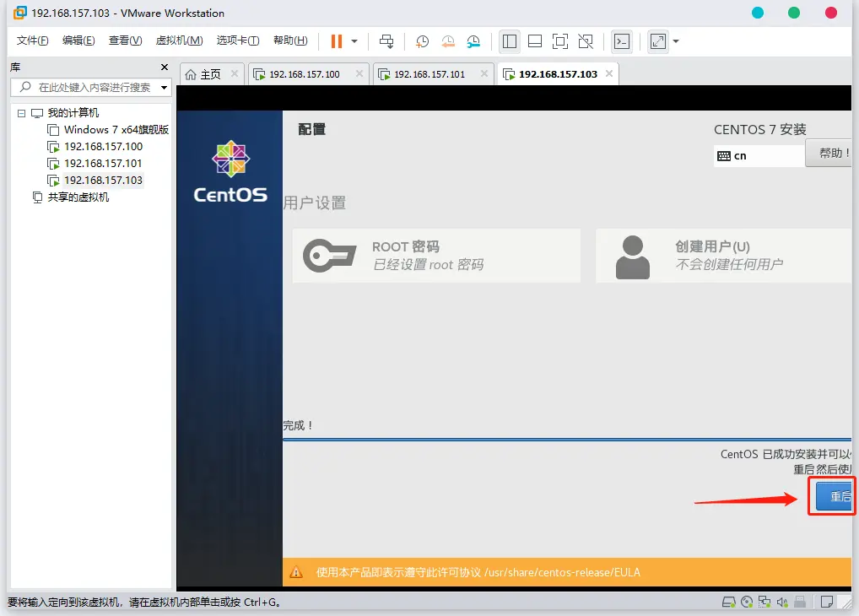Open the power options dropdown arrow
The image size is (859, 616).
[x=354, y=41]
